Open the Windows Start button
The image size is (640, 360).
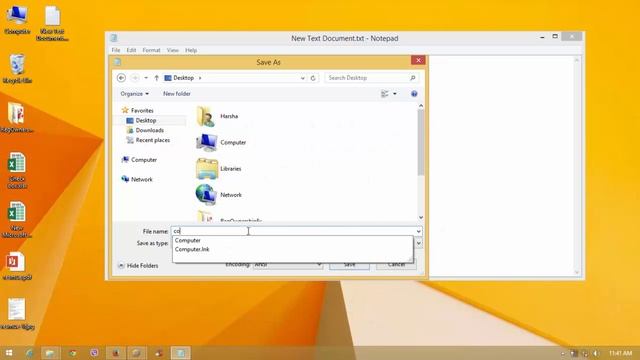point(9,353)
